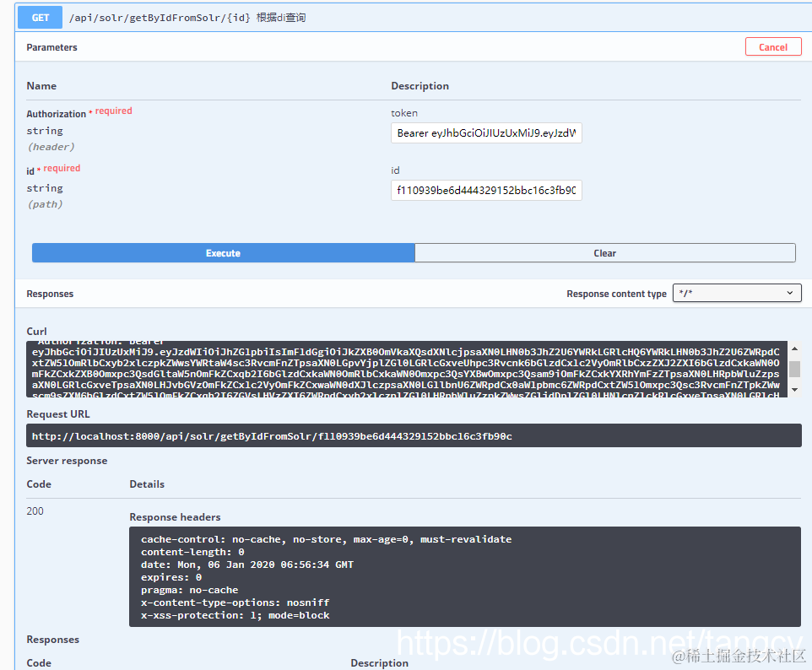Image resolution: width=812 pixels, height=670 pixels.
Task: Click the Parameters section heading
Action: 51,47
